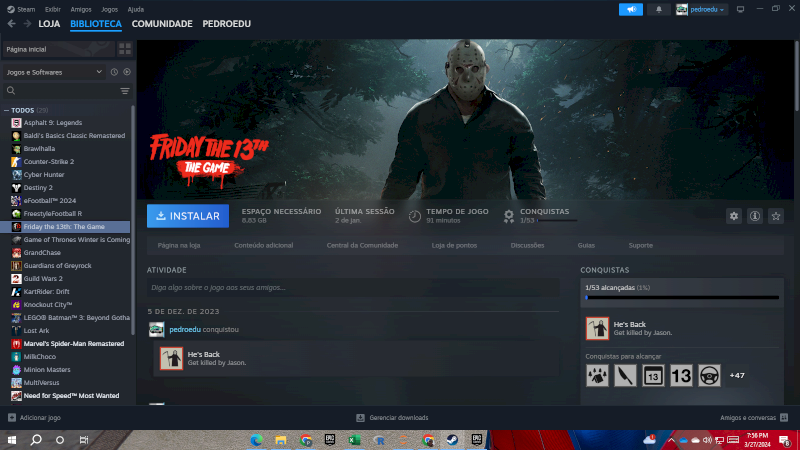Open the Suporte link
The width and height of the screenshot is (800, 450).
pyautogui.click(x=640, y=245)
